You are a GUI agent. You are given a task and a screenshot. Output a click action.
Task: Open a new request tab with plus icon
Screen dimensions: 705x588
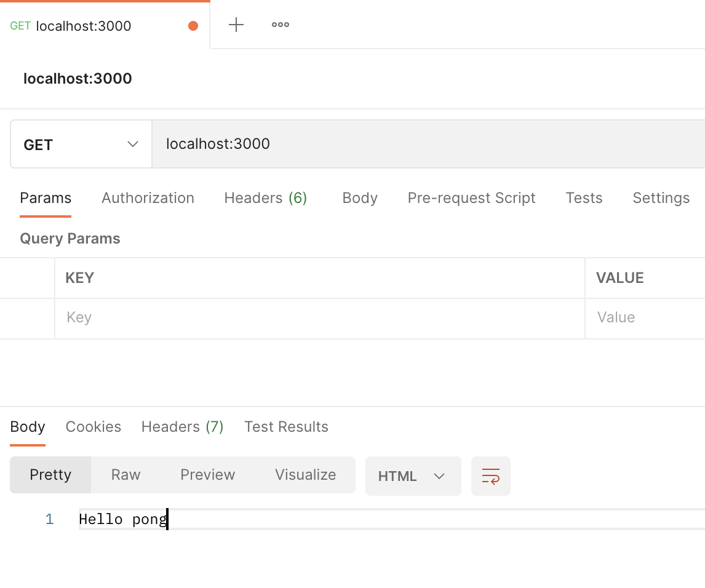coord(236,25)
